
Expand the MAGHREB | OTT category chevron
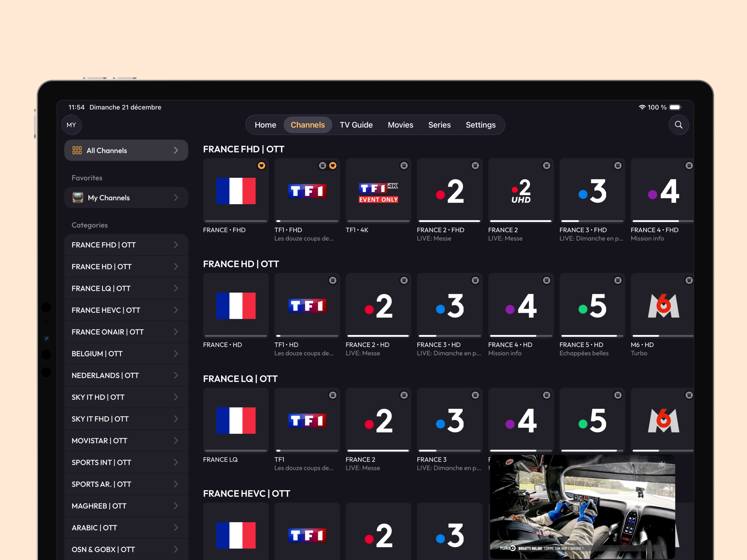point(176,506)
